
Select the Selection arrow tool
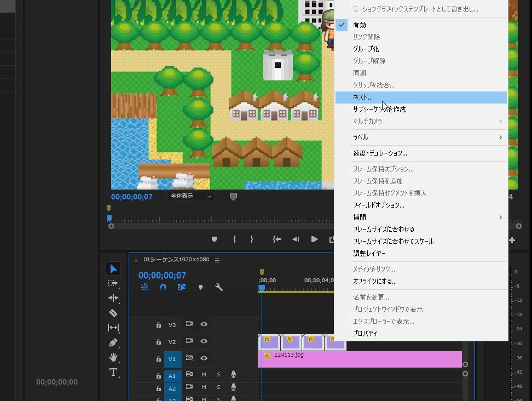point(113,269)
